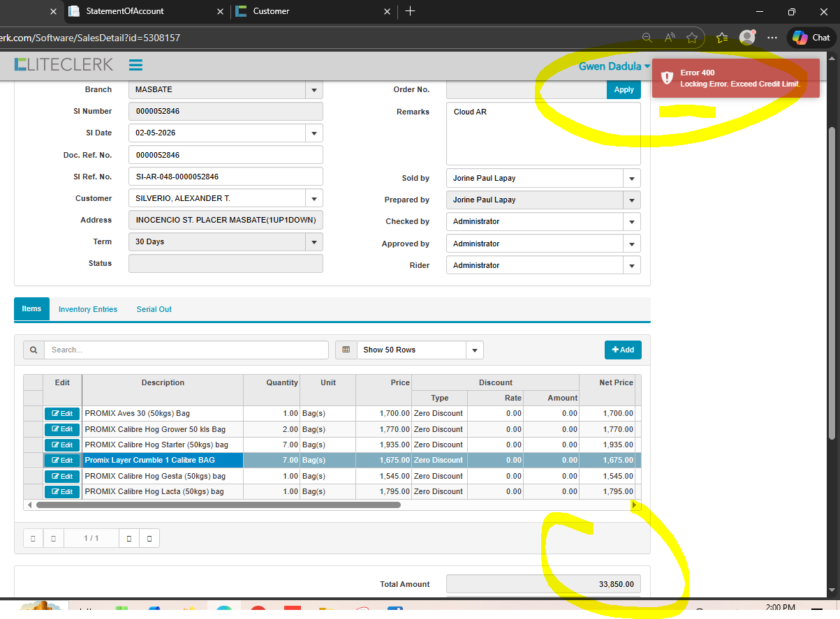Expand the Branch MASBATE dropdown

click(x=314, y=90)
